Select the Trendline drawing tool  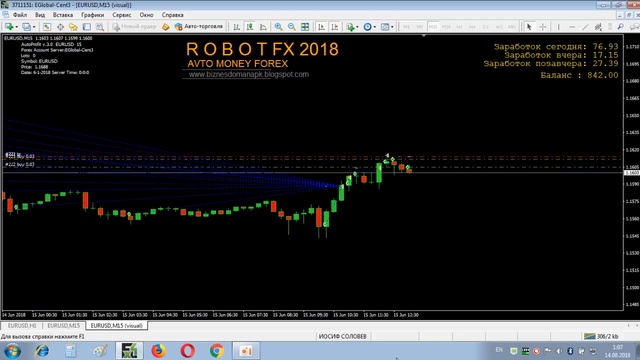(585, 27)
